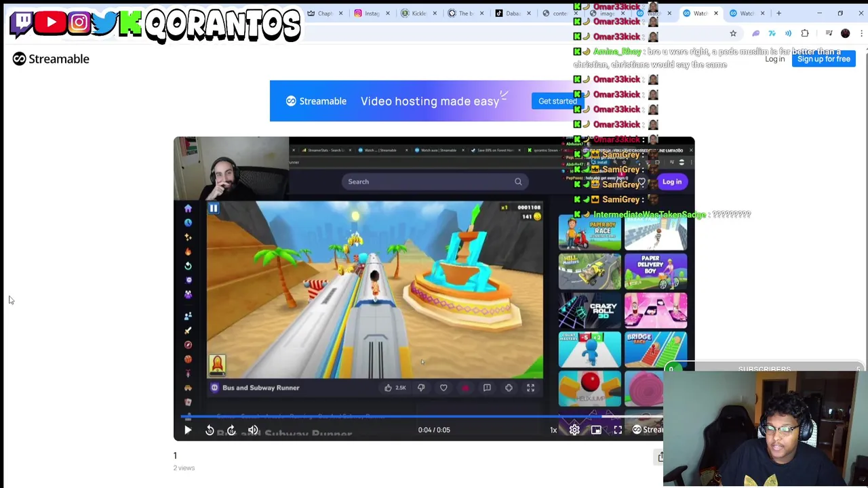Click the teal 7TV extension icon
This screenshot has width=868, height=488.
(772, 33)
